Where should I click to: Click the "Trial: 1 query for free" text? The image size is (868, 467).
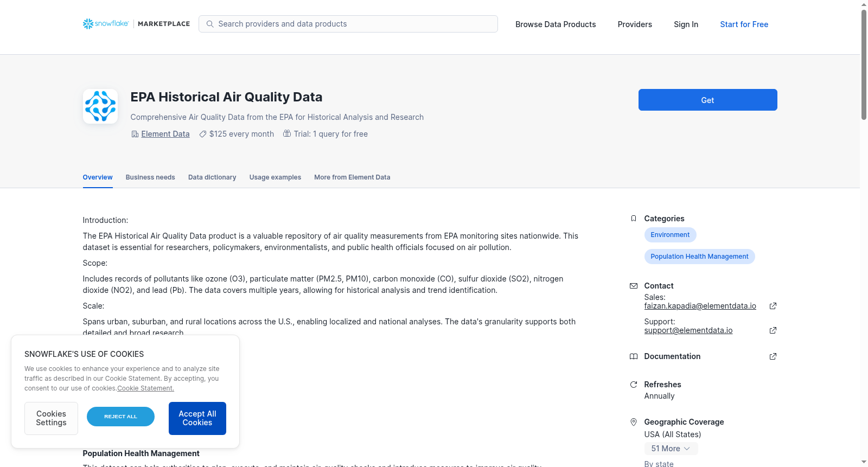pos(331,134)
